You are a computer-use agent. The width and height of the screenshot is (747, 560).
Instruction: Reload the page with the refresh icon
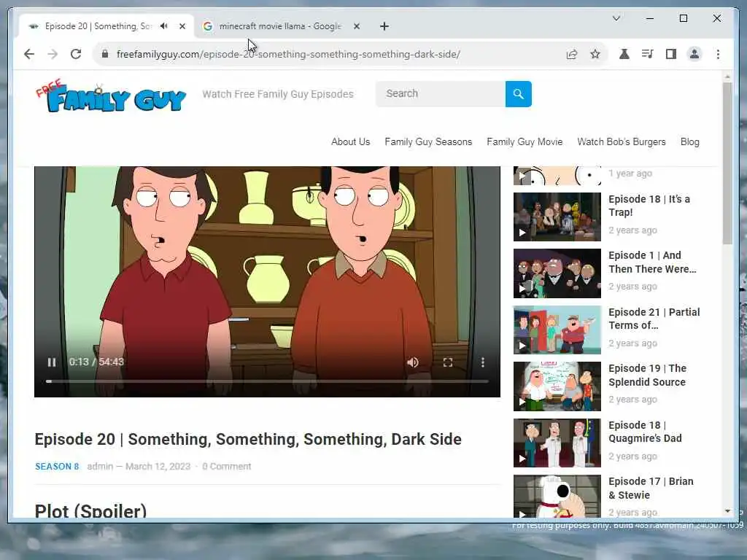click(76, 54)
